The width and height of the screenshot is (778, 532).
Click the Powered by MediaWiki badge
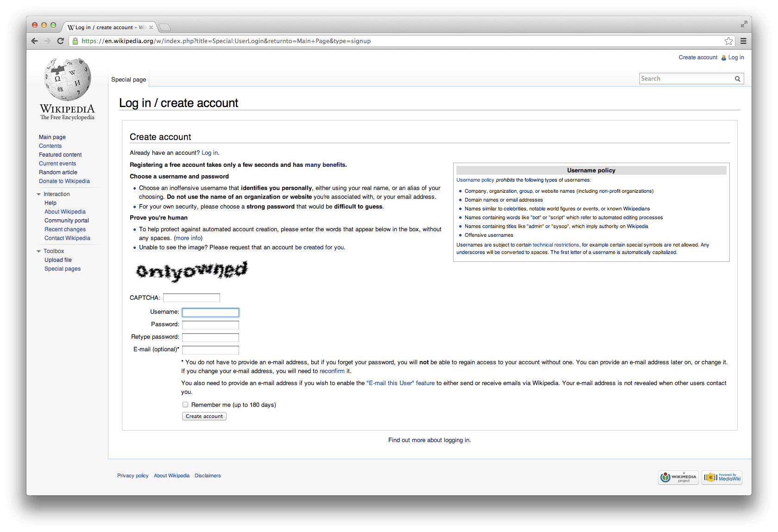(x=722, y=477)
